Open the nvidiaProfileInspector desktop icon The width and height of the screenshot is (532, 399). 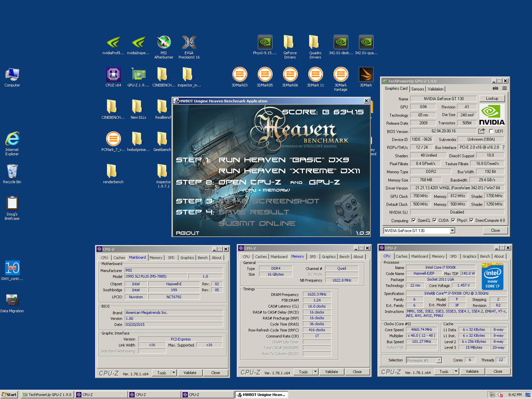coord(113,46)
